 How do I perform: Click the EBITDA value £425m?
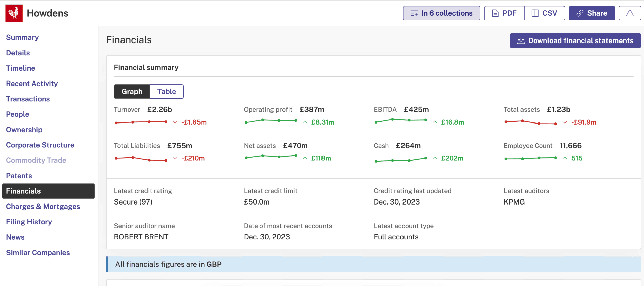pyautogui.click(x=416, y=109)
